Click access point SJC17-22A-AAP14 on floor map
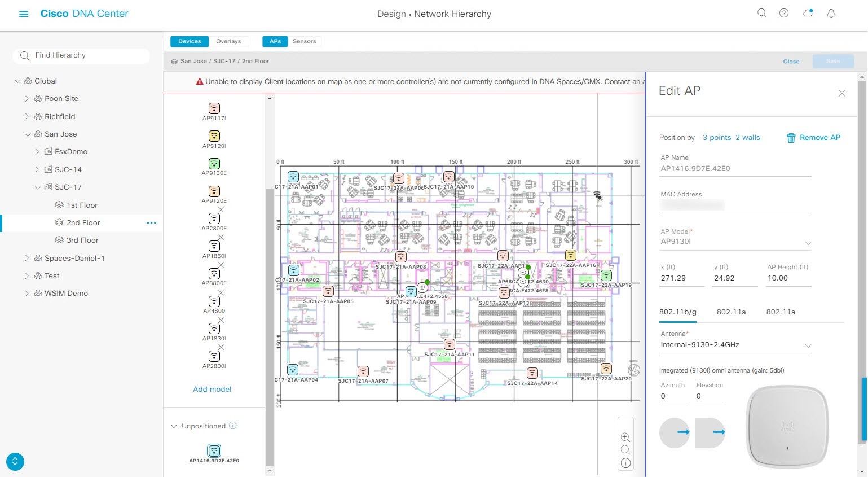The height and width of the screenshot is (477, 868). (532, 374)
